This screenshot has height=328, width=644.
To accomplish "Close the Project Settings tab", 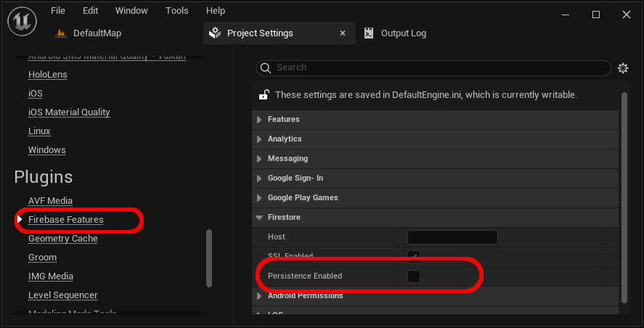I will coord(343,33).
